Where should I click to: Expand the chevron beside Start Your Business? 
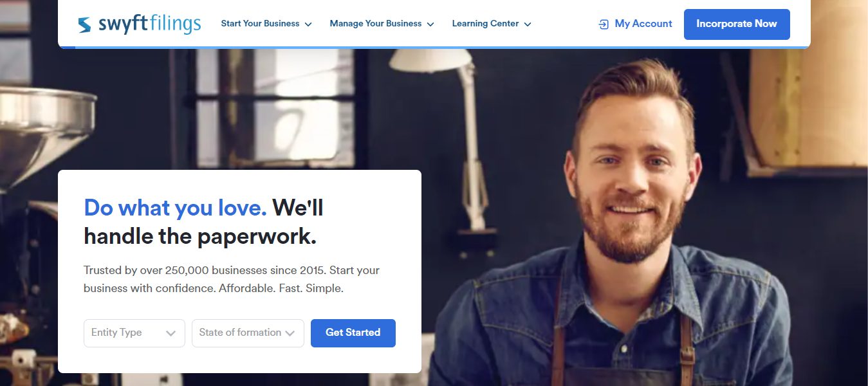pyautogui.click(x=308, y=24)
